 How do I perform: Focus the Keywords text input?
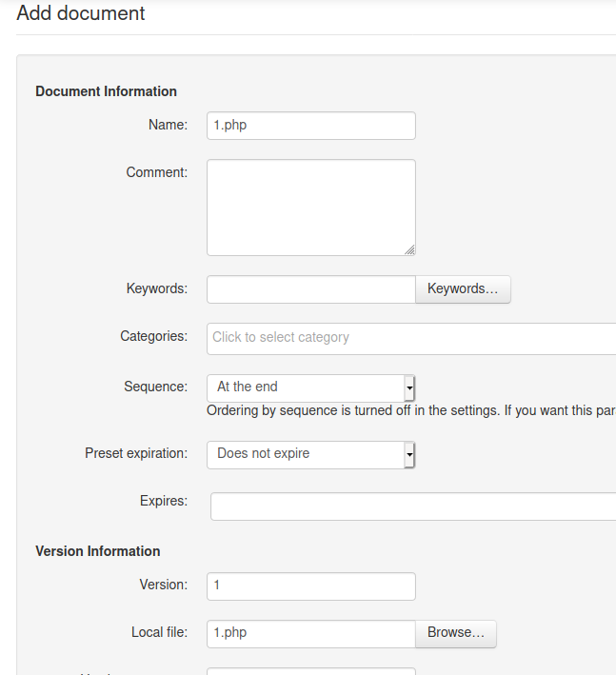pos(310,289)
